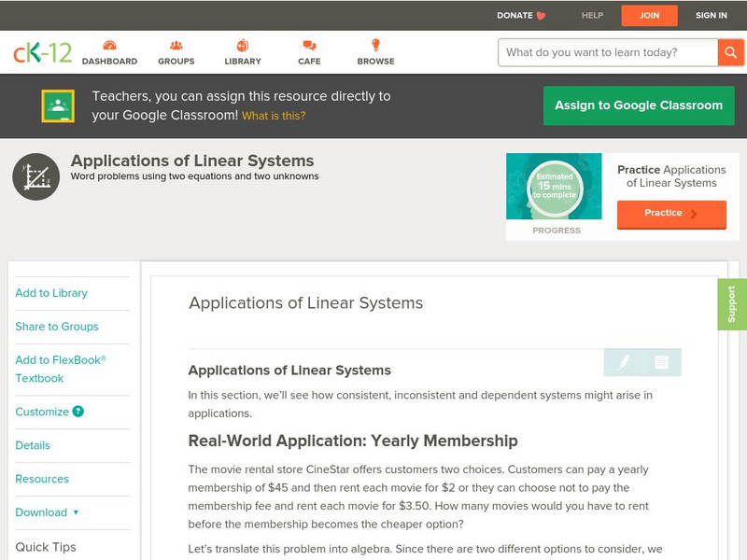The height and width of the screenshot is (560, 747).
Task: Focus the "What do you want to learn" search box
Action: pos(608,52)
